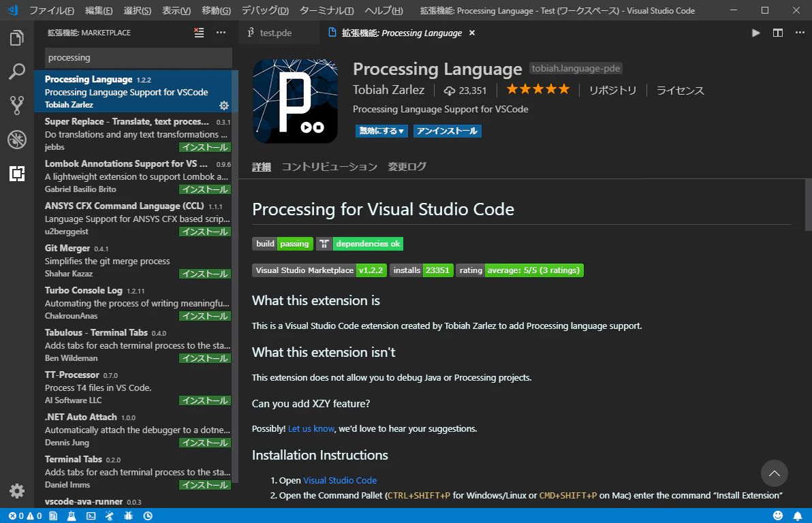Click the rating average 5/5 badge
Image resolution: width=812 pixels, height=523 pixels.
pos(520,270)
